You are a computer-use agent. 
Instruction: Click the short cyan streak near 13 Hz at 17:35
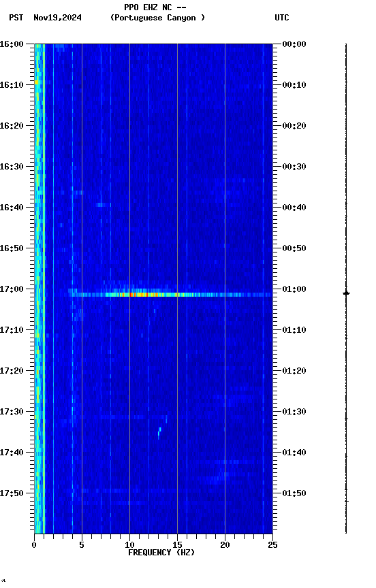pos(159,433)
